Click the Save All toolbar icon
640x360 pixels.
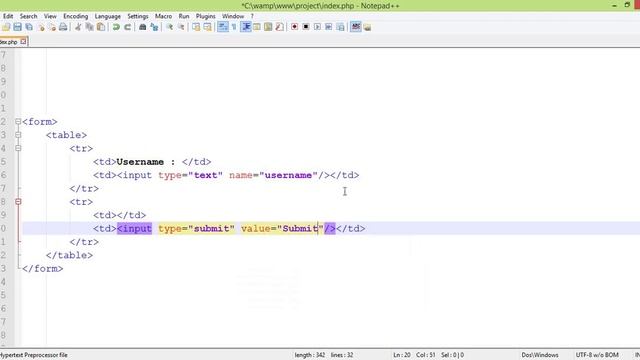tap(29, 27)
